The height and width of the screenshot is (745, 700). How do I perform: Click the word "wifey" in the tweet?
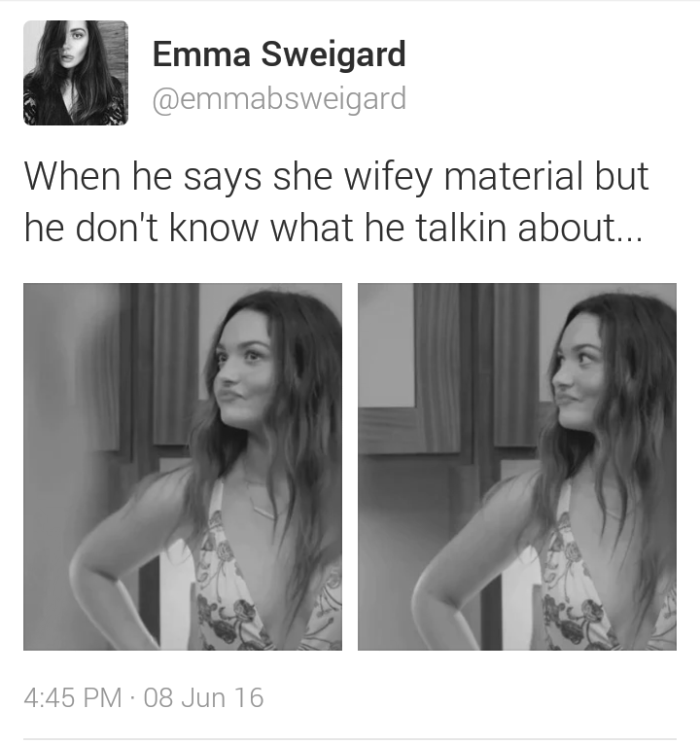click(x=389, y=177)
